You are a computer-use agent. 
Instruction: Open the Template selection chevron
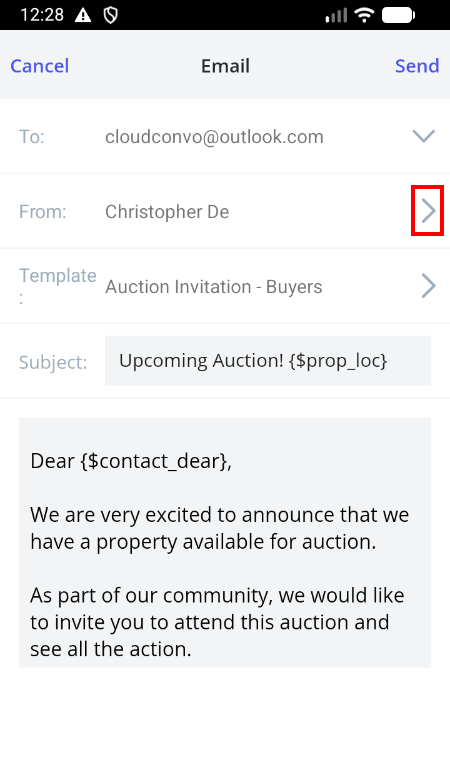428,286
